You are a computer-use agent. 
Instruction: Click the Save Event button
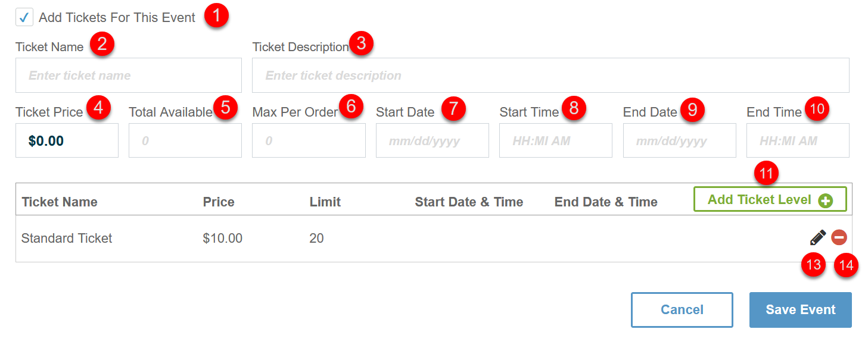(x=801, y=309)
